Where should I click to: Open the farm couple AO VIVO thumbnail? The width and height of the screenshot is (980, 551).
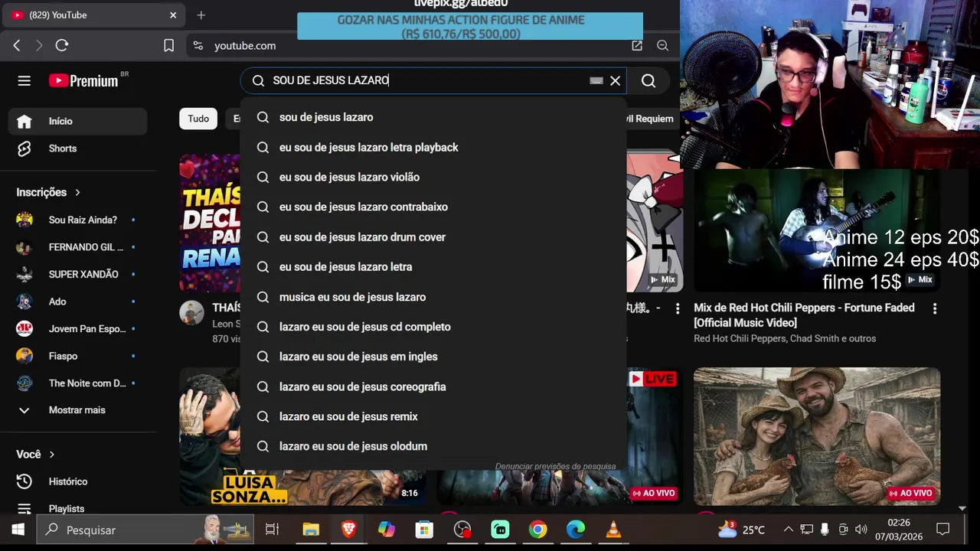point(817,436)
